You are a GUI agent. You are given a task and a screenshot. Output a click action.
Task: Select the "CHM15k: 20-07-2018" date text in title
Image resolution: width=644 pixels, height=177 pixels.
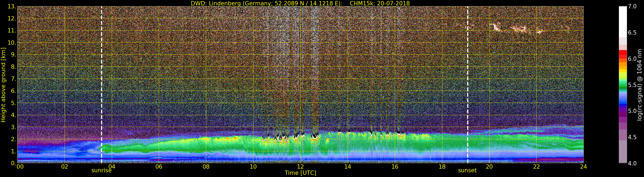pyautogui.click(x=379, y=3)
